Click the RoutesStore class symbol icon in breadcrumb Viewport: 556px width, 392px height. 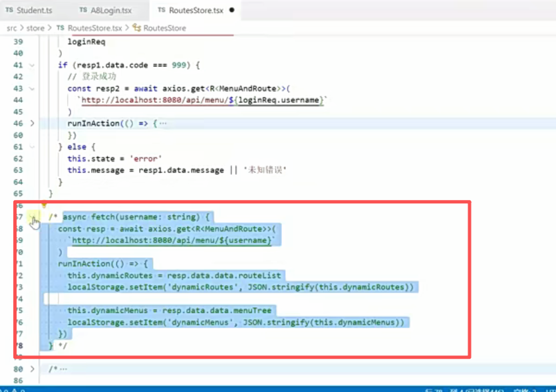point(136,28)
